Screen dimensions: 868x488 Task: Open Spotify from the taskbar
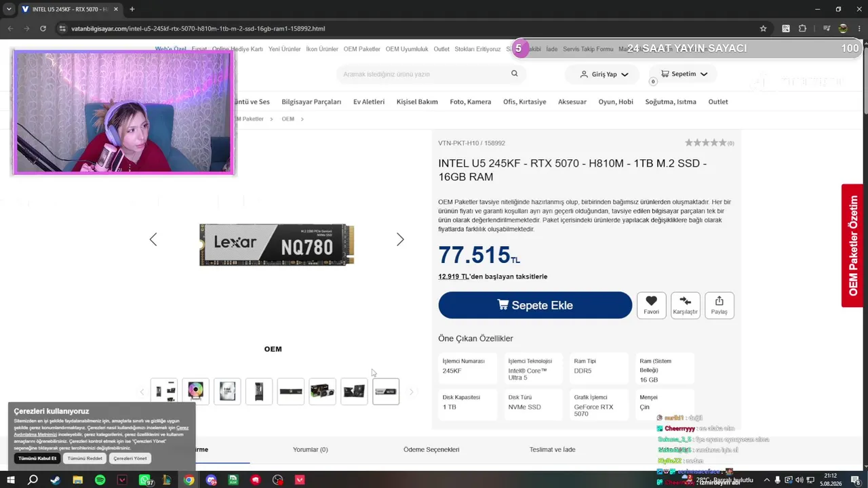[x=100, y=480]
